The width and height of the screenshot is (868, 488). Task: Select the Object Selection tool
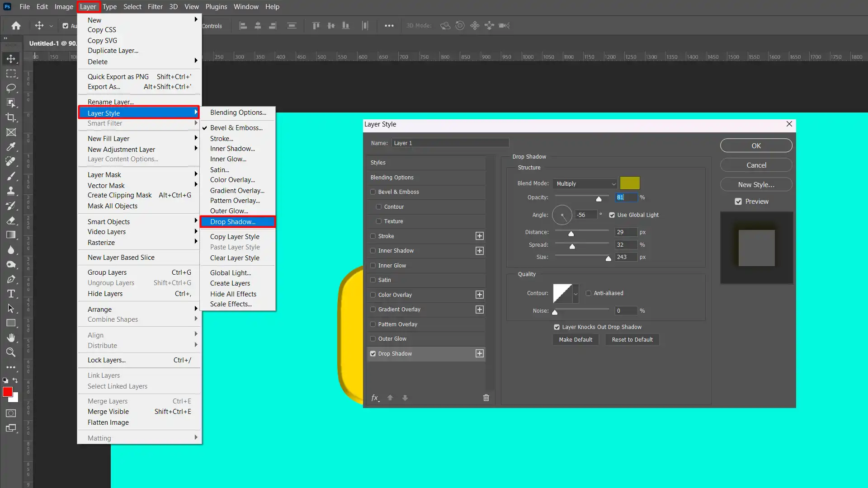tap(11, 103)
